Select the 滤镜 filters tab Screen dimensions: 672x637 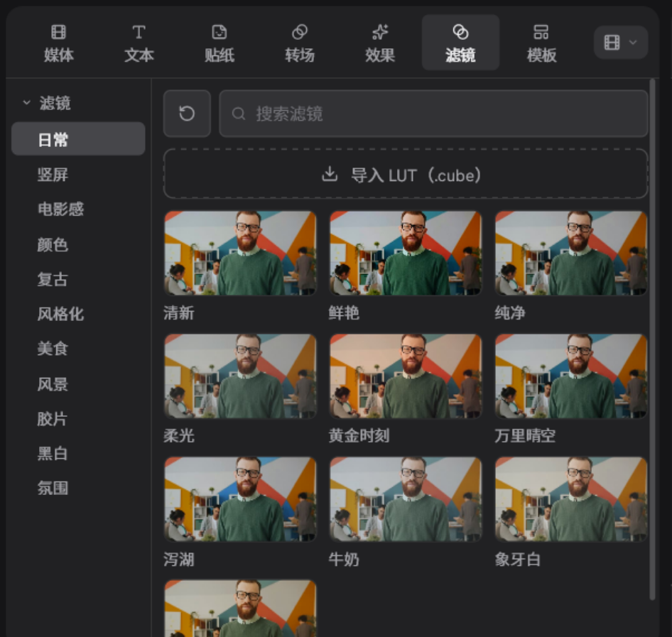pos(460,43)
